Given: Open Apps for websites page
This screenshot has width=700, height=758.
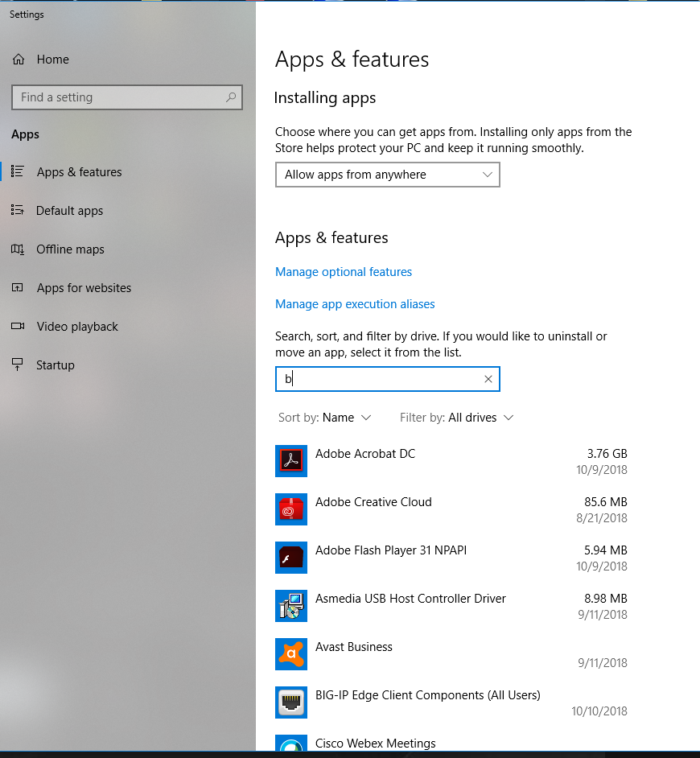Looking at the screenshot, I should [84, 287].
